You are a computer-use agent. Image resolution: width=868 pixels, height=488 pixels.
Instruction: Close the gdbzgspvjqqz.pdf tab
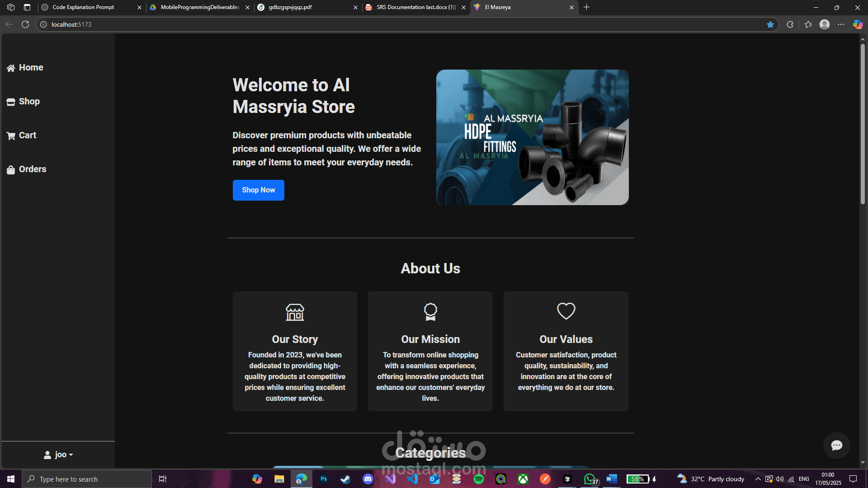tap(355, 8)
